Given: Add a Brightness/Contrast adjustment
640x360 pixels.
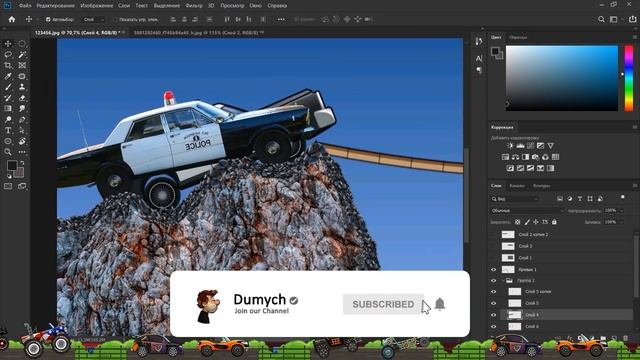Looking at the screenshot, I should coord(510,146).
